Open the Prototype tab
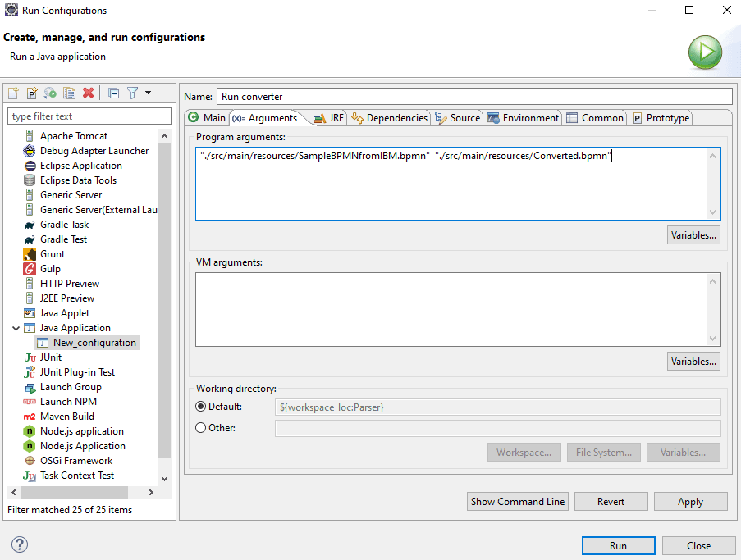The image size is (741, 560). (x=661, y=118)
